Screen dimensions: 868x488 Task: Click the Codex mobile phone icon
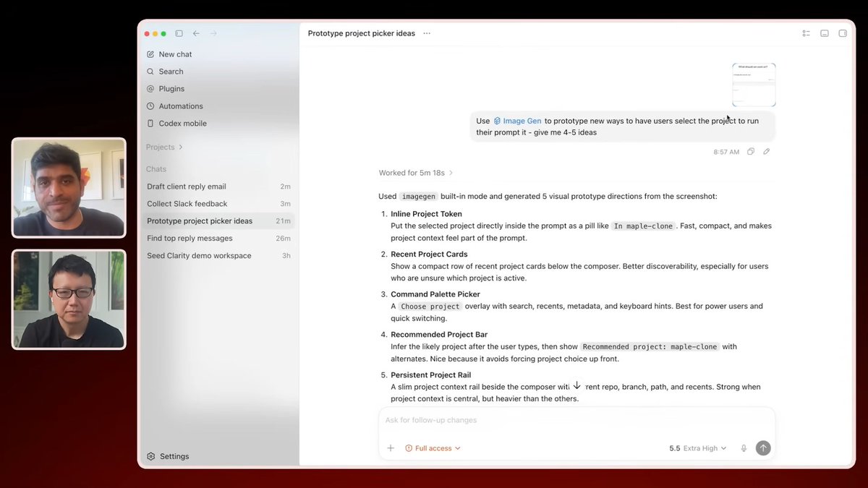coord(150,124)
